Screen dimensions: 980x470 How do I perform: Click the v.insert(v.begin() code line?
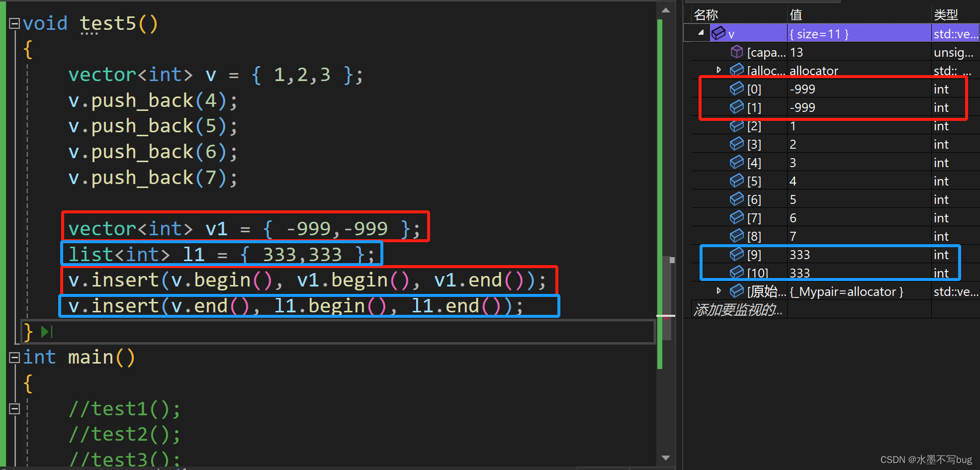pyautogui.click(x=307, y=280)
